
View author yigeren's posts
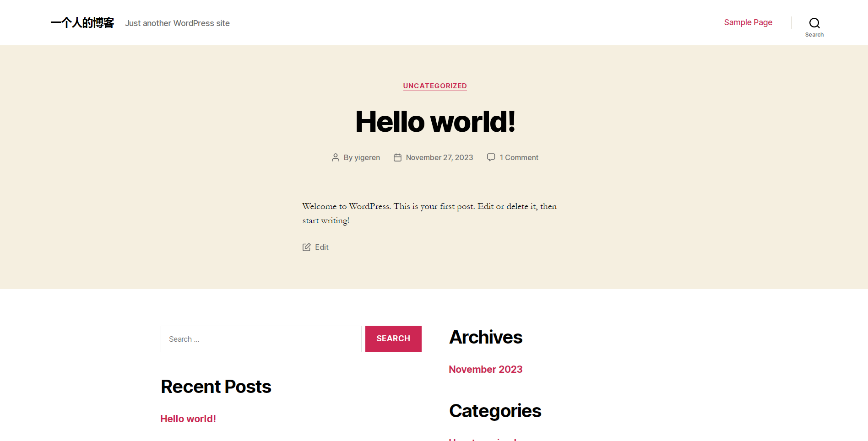pos(367,157)
